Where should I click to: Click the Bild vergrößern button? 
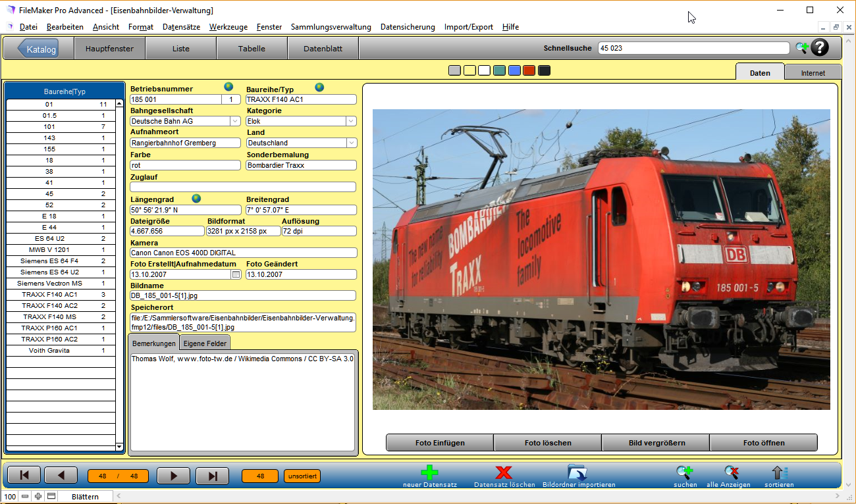(656, 443)
